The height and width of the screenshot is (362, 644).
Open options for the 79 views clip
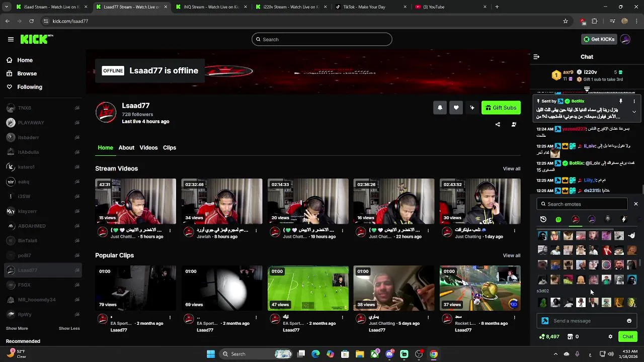(170, 317)
